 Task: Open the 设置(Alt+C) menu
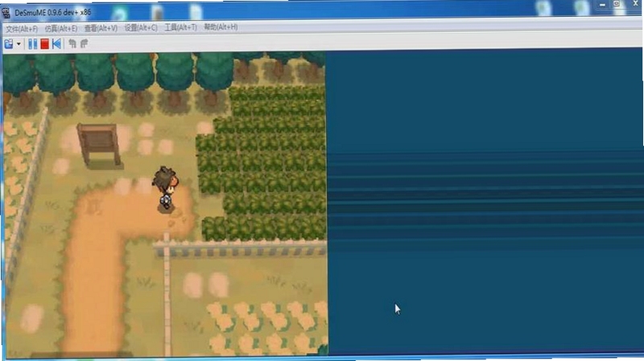tap(141, 27)
